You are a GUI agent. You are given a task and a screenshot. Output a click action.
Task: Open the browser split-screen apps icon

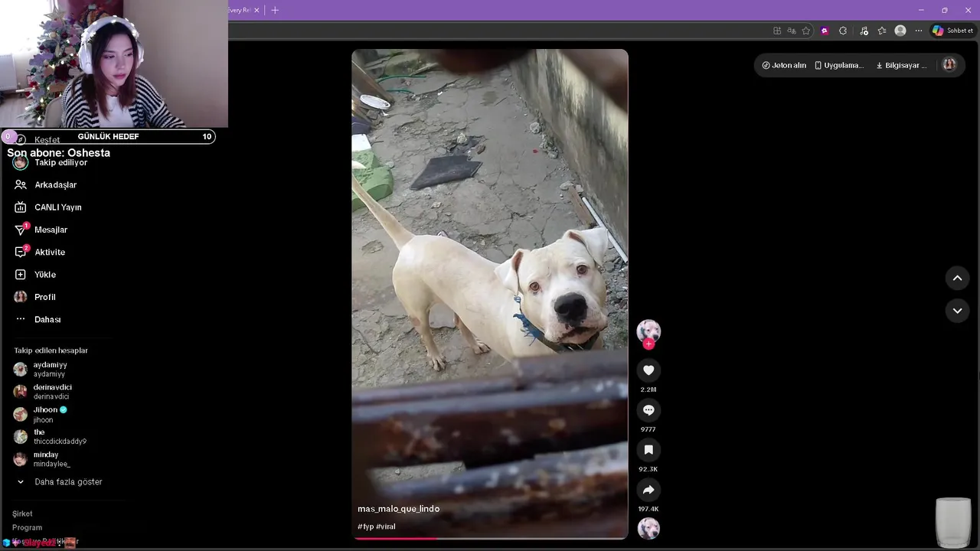tap(777, 31)
